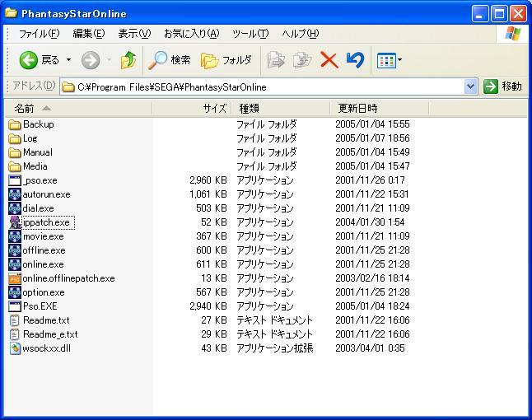Select the Backup folder

coord(38,124)
